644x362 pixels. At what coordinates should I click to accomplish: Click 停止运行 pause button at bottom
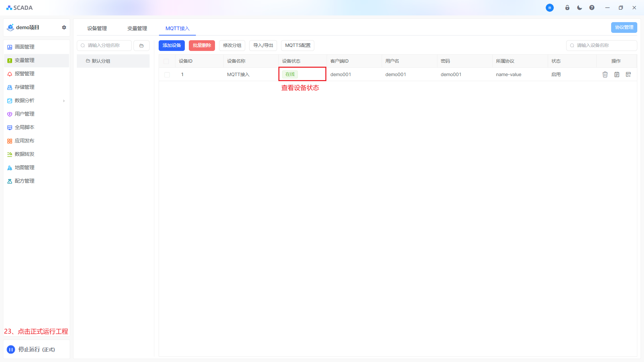[11, 350]
